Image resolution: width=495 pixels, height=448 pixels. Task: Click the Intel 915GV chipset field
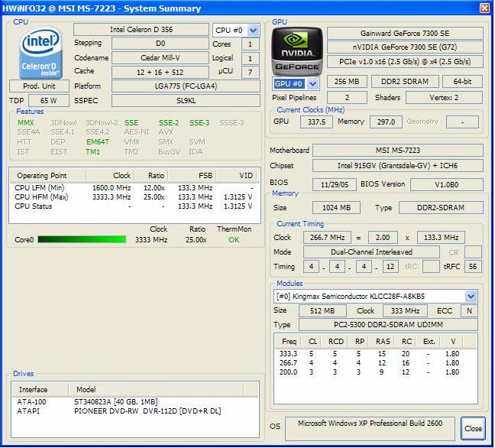click(x=398, y=166)
